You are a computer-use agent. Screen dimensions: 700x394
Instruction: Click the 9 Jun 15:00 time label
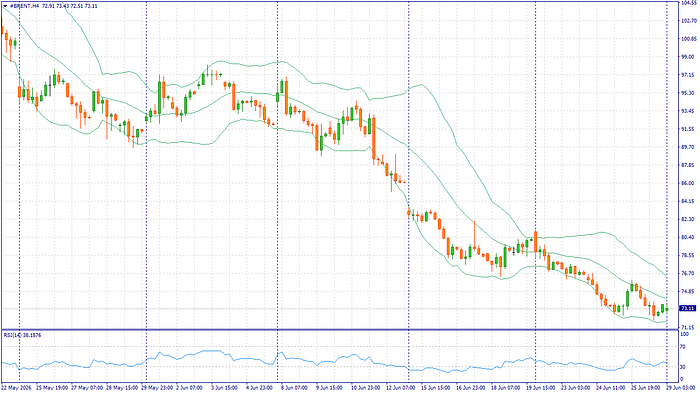[x=329, y=388]
